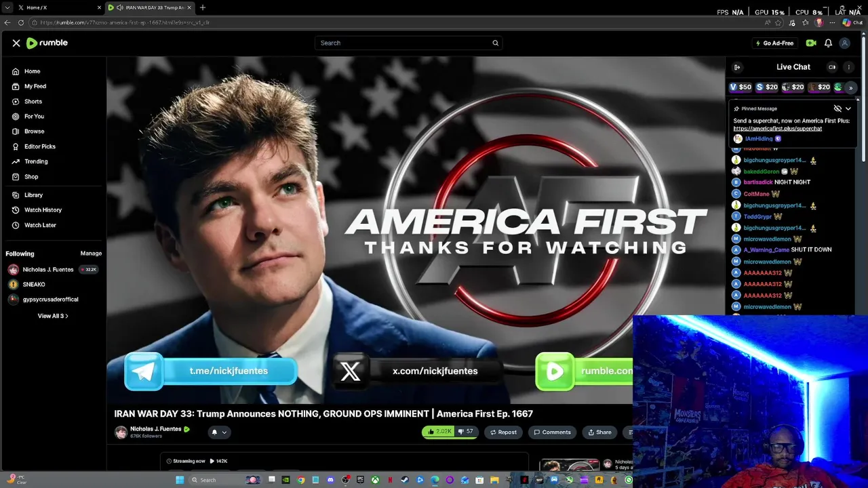Click the browser address bar URL
Screen dimensions: 868x488
pyautogui.click(x=125, y=22)
